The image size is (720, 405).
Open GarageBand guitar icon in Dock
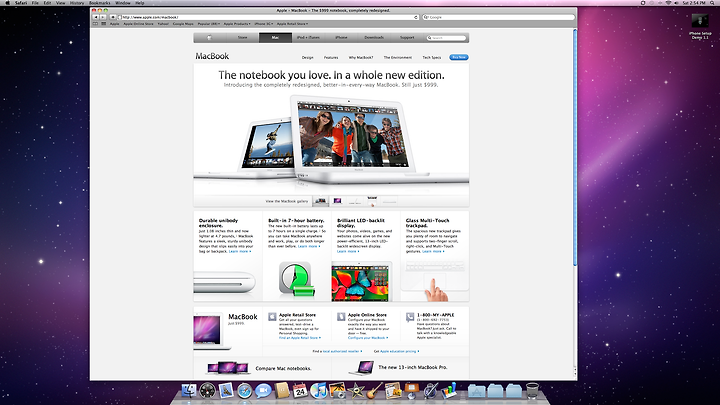374,391
